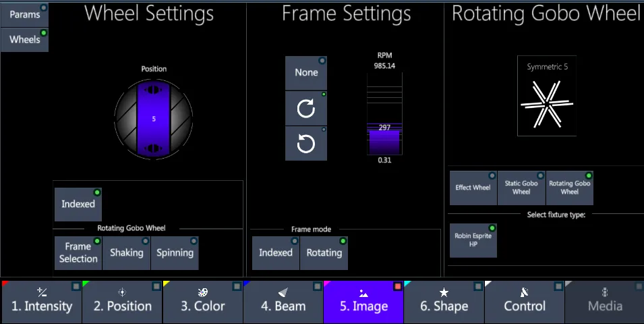Select the counter-clockwise rotation button
Screen dimensions: 644x324
[306, 144]
